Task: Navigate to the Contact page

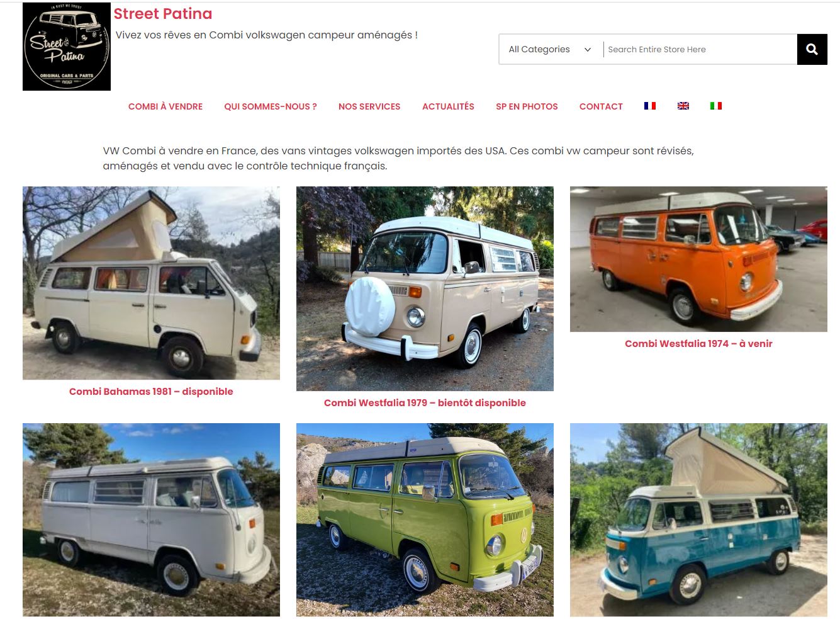Action: [601, 106]
